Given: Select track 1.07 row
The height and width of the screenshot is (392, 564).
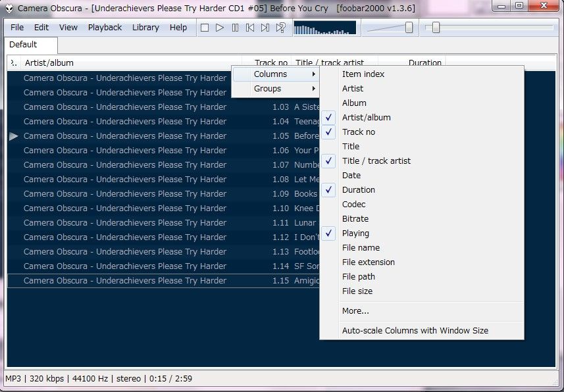Looking at the screenshot, I should (164, 164).
